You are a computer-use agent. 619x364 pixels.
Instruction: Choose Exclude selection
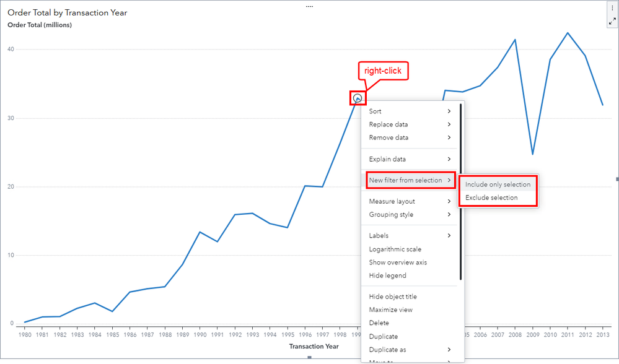491,197
